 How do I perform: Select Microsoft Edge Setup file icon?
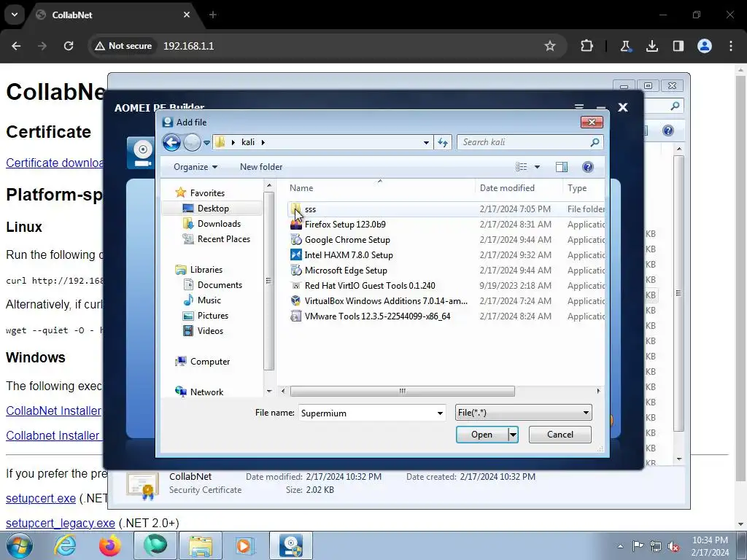click(296, 270)
